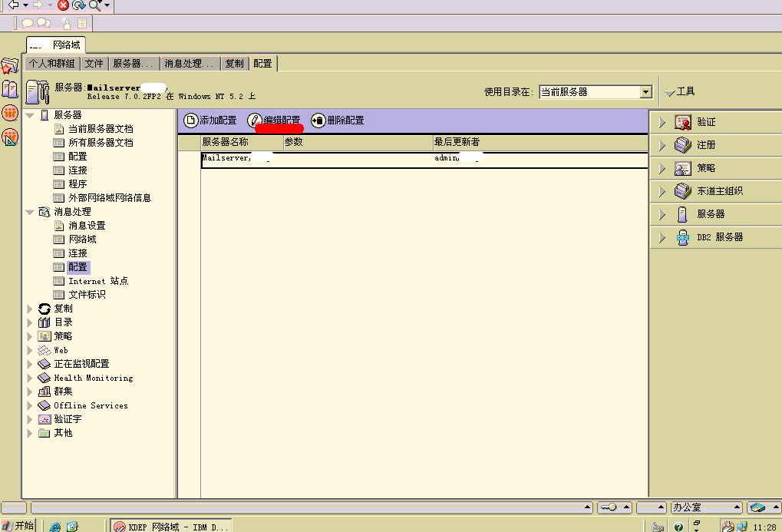Select Internet 站点 in the tree

coord(97,281)
